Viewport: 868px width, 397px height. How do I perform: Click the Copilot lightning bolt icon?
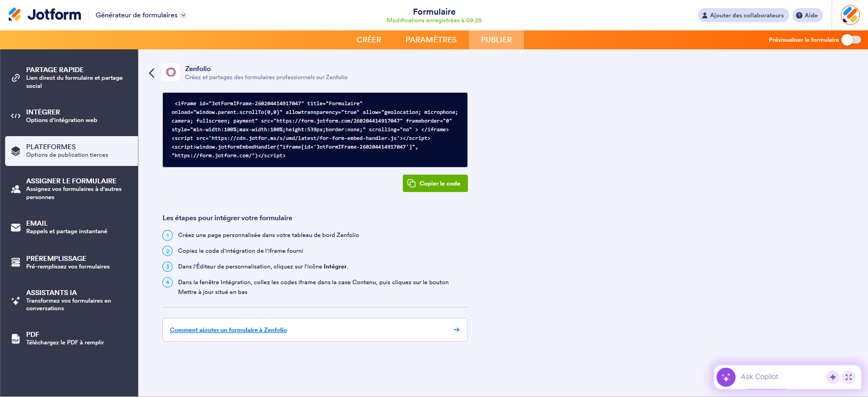(x=833, y=377)
